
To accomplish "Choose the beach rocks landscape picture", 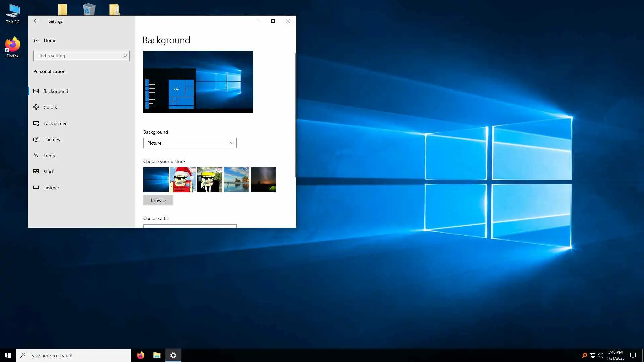I will (236, 180).
